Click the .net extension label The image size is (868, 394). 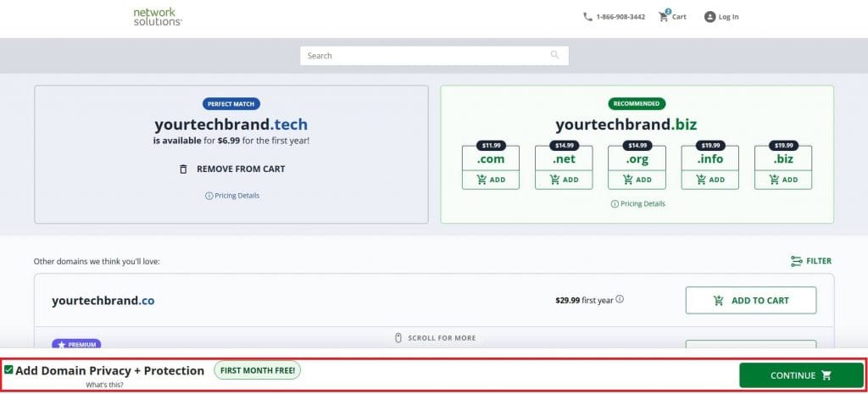[564, 159]
